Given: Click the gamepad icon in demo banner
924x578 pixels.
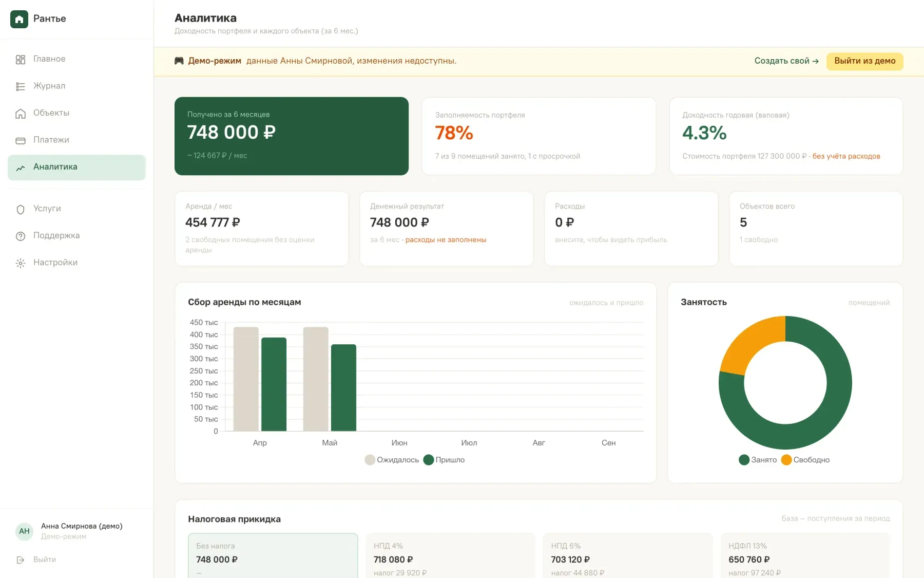Looking at the screenshot, I should (x=179, y=61).
